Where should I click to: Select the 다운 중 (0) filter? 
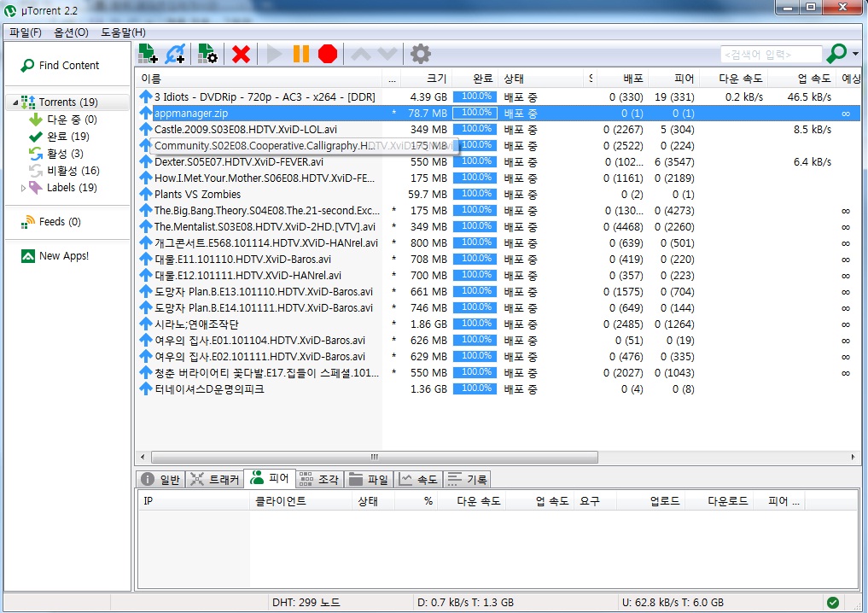pyautogui.click(x=62, y=119)
